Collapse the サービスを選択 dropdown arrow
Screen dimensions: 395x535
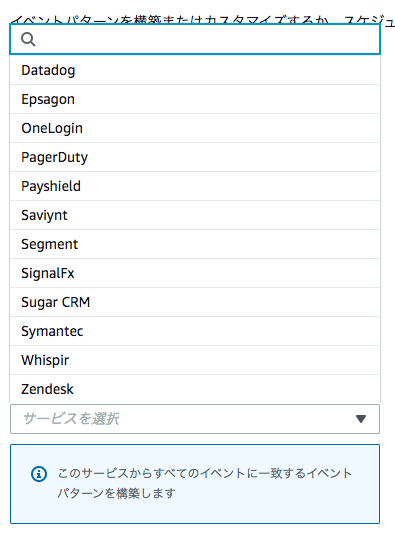pos(361,419)
